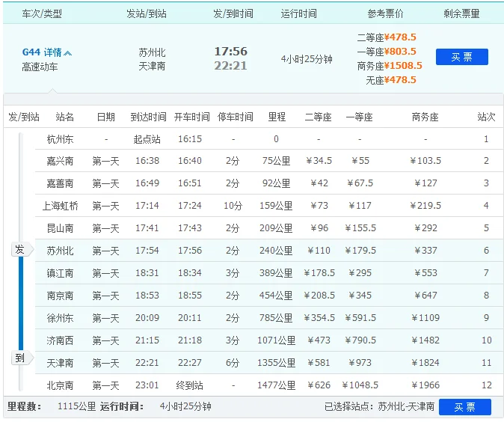Click the G44 详情 link
Screen dimensions: 504x422
click(x=42, y=52)
